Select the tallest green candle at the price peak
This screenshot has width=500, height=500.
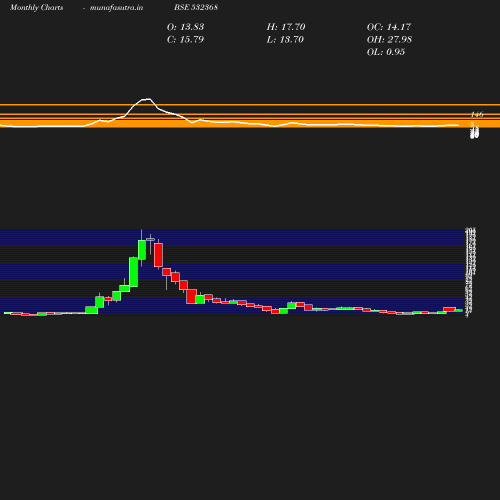click(x=142, y=249)
